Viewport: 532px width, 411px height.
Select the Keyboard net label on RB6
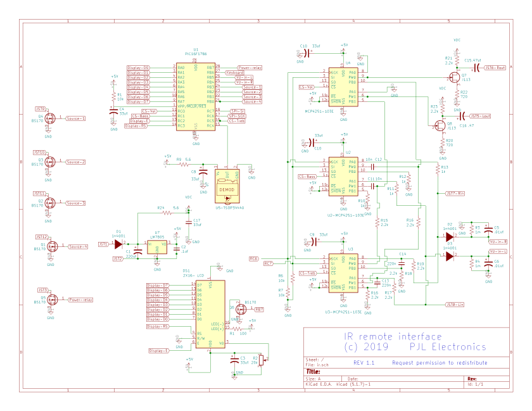coord(234,73)
